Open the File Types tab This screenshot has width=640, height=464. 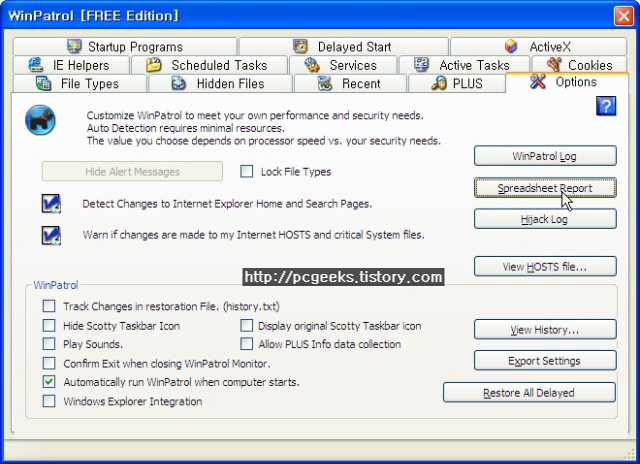[x=80, y=83]
